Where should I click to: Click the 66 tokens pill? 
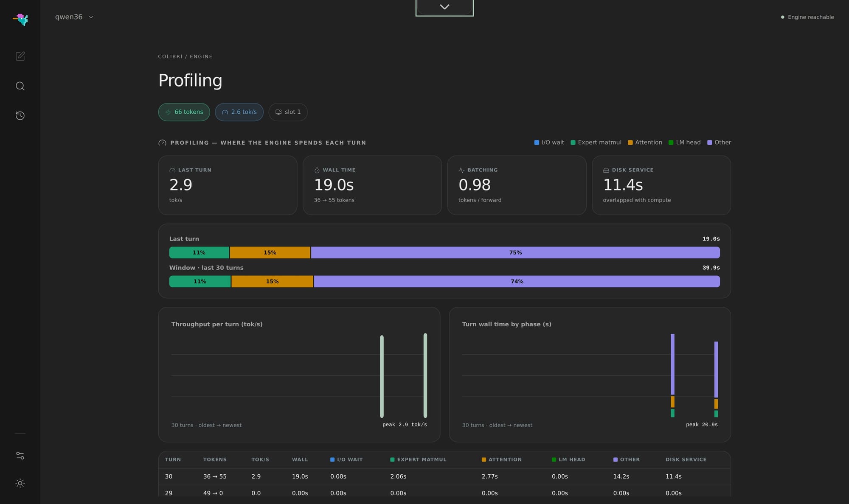coord(184,112)
